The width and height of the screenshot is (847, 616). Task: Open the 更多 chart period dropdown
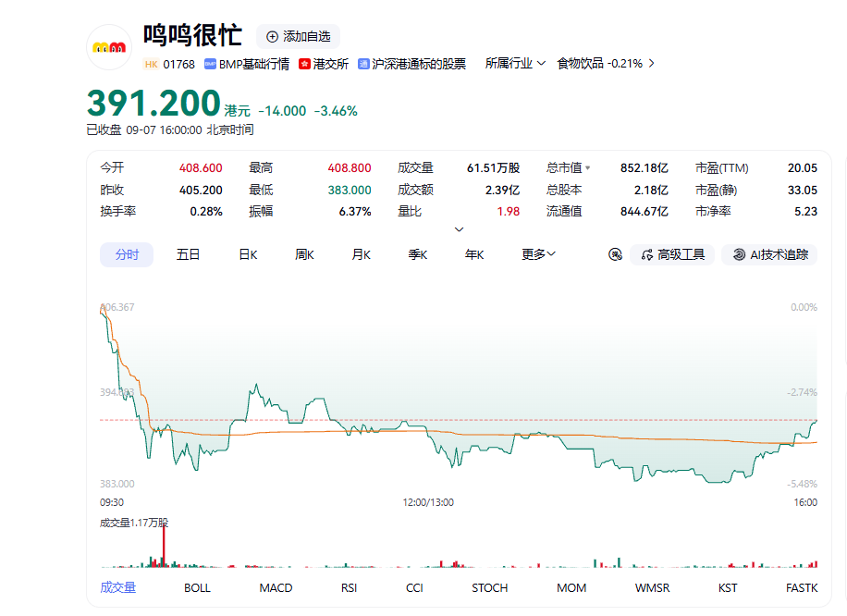click(x=538, y=254)
